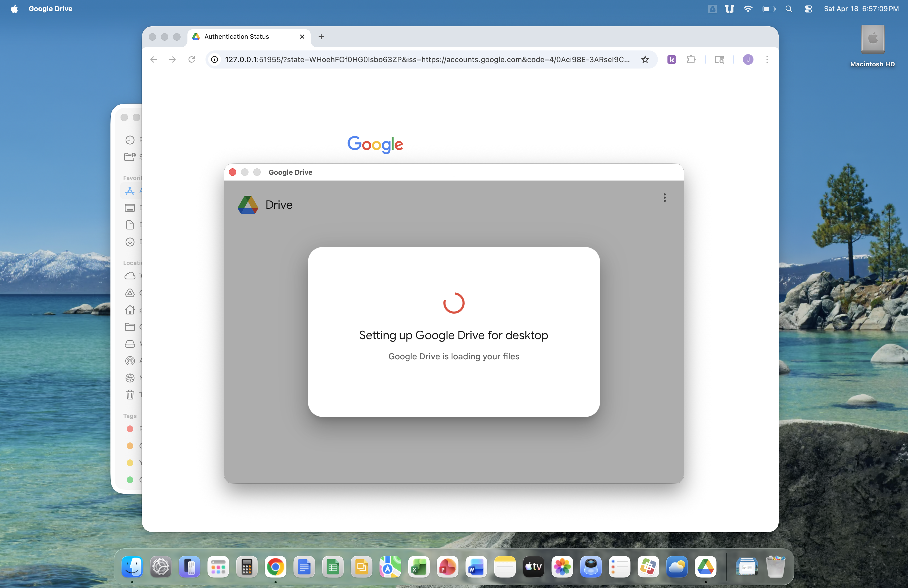908x588 pixels.
Task: Bookmark this page with the star icon
Action: click(x=645, y=59)
